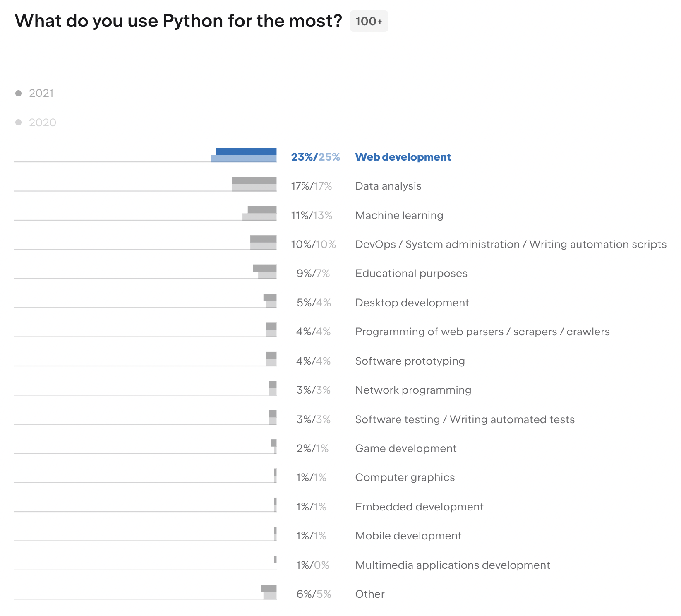The width and height of the screenshot is (681, 616).
Task: Click the Educational purposes bar
Action: [x=265, y=272]
